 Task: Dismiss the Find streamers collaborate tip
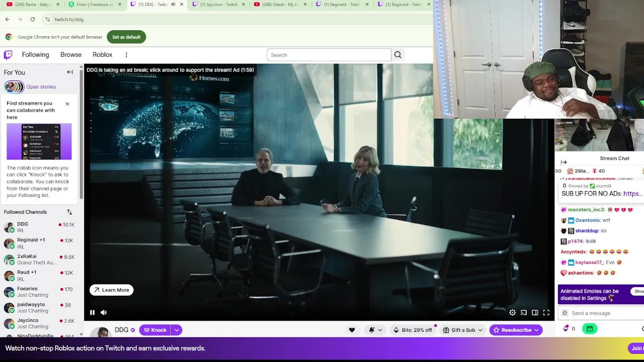pyautogui.click(x=67, y=104)
